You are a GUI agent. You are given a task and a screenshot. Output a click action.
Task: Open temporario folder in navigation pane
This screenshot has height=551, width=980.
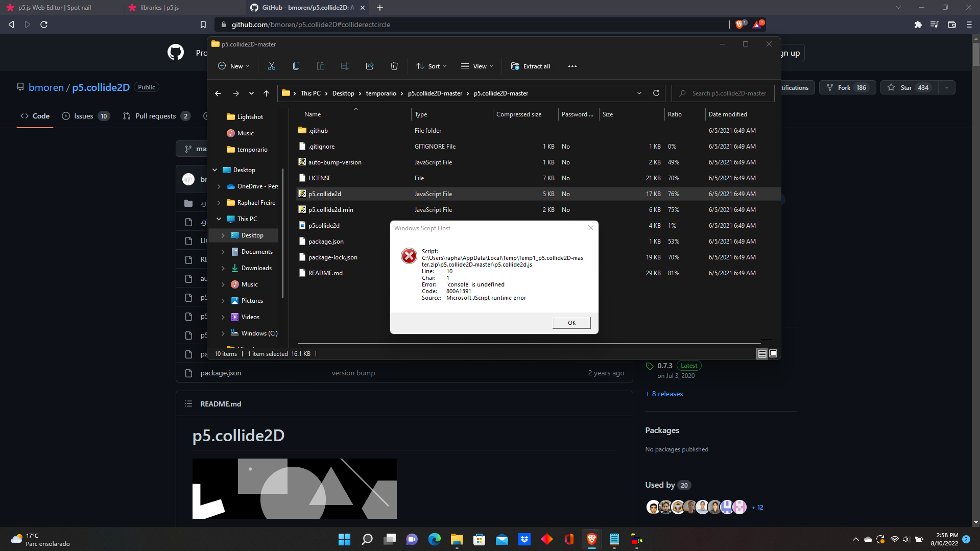point(247,150)
